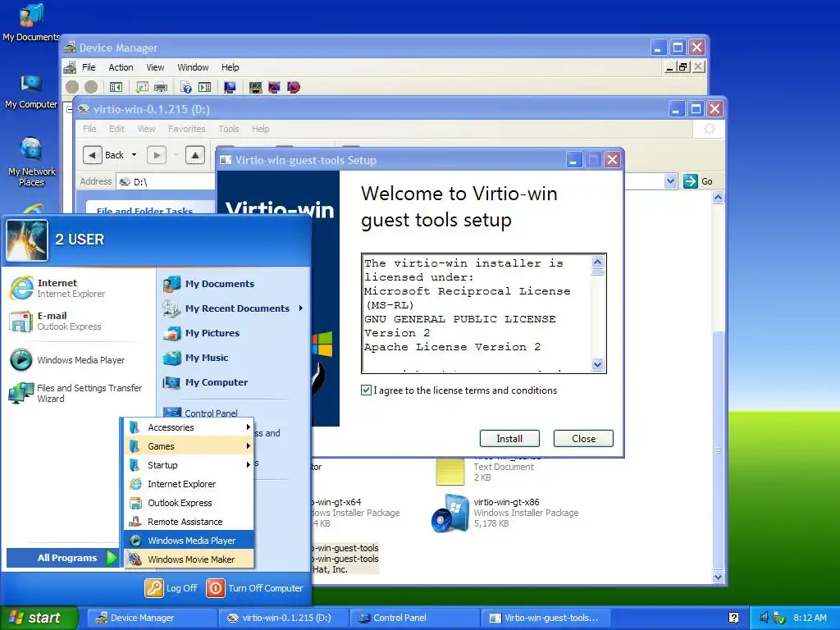The width and height of the screenshot is (840, 630).
Task: Open Tools menu in the Explorer window
Action: click(x=228, y=129)
